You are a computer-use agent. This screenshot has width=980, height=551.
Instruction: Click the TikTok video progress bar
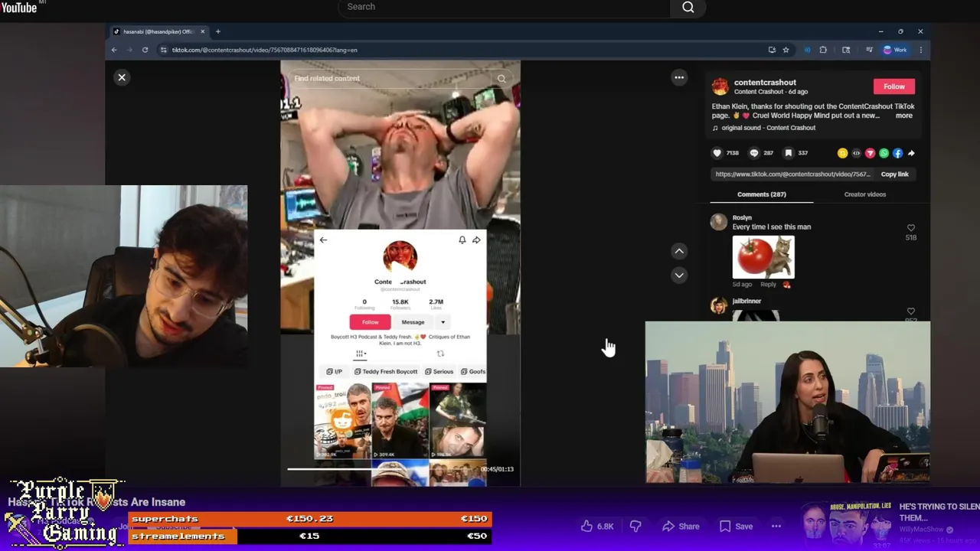[381, 469]
